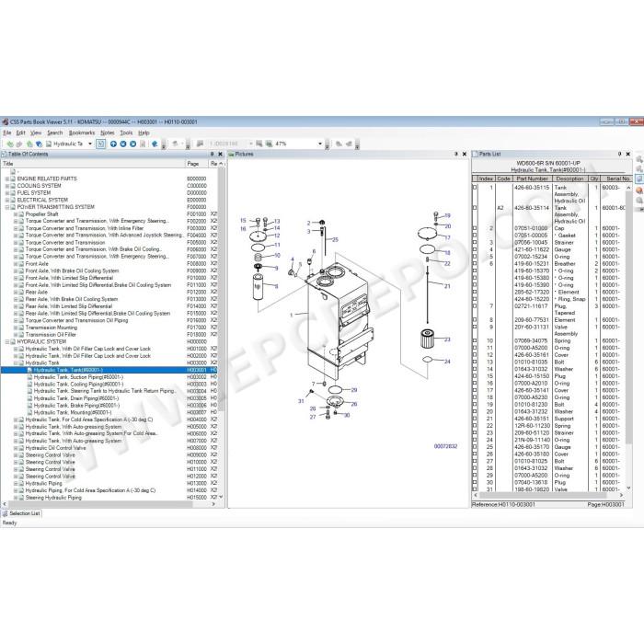Open the Notes menu
The width and height of the screenshot is (644, 644).
pos(108,132)
